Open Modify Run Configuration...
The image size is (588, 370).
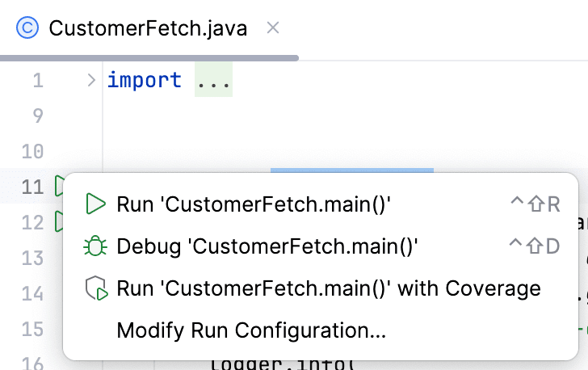(x=251, y=330)
